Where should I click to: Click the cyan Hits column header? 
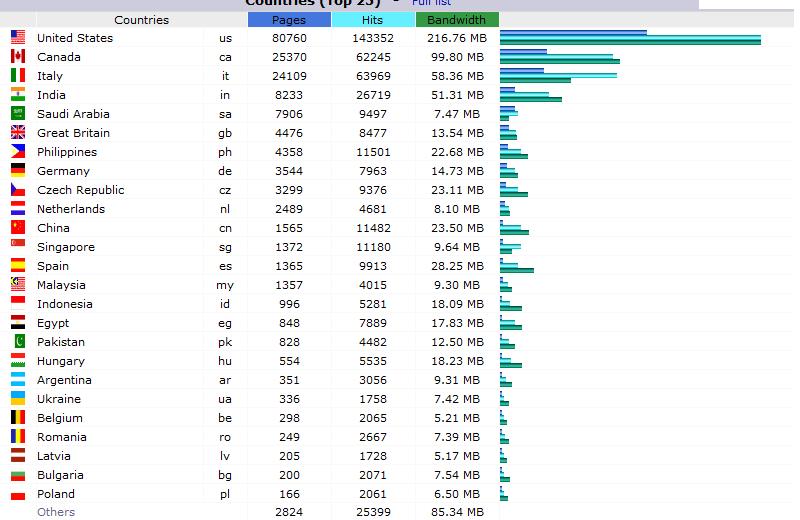click(372, 20)
